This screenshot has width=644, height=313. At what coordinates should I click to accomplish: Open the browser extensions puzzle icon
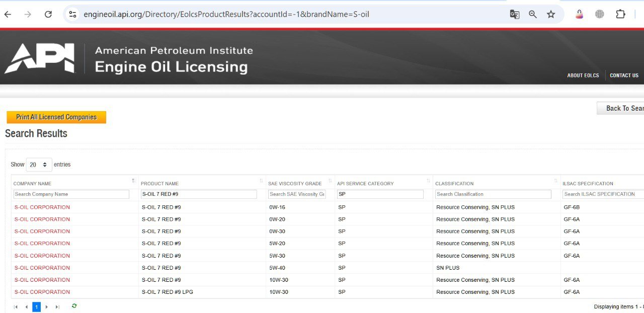pos(620,14)
